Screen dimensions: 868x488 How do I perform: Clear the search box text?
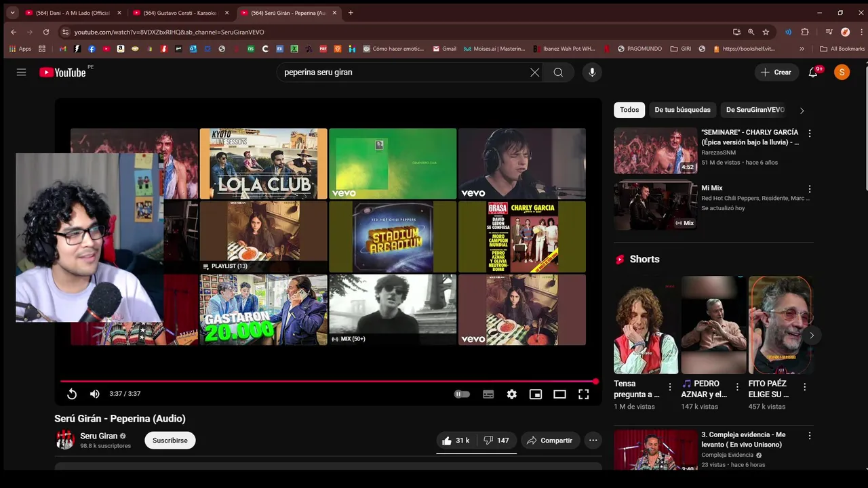pos(534,73)
